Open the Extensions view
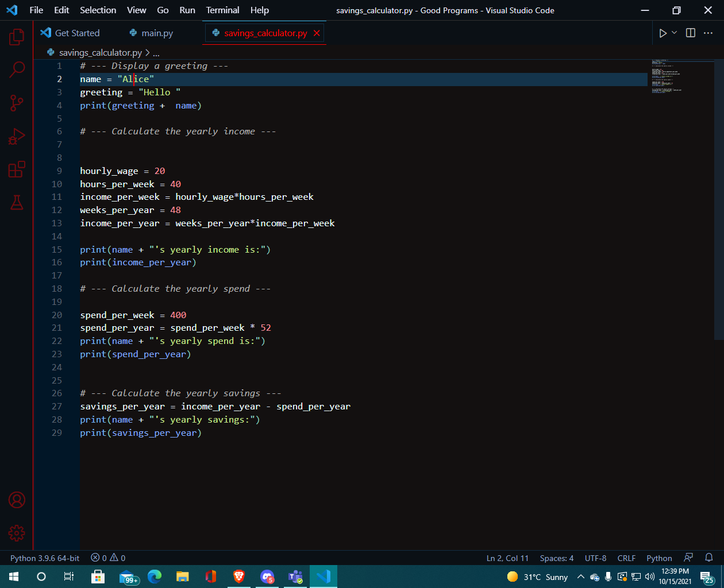 [x=17, y=169]
